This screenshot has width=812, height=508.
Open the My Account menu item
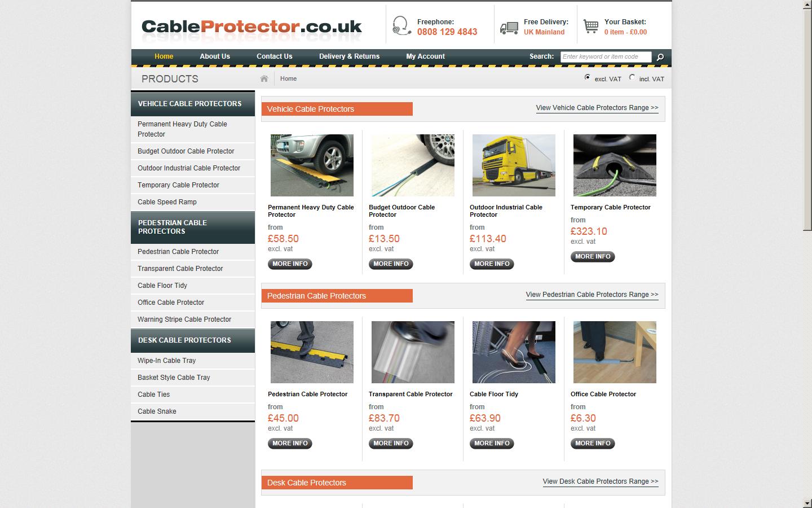(x=425, y=56)
